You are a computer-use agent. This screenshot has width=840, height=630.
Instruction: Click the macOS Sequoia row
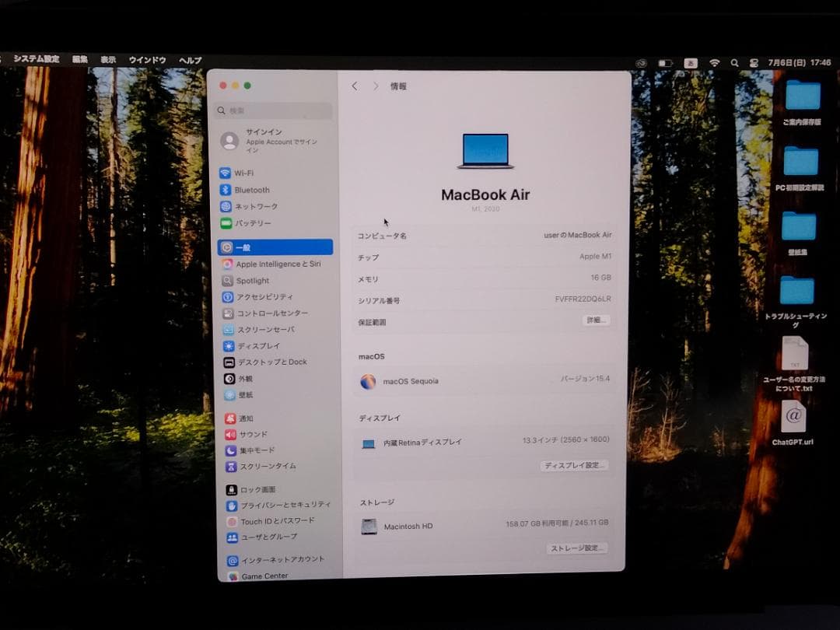click(485, 380)
